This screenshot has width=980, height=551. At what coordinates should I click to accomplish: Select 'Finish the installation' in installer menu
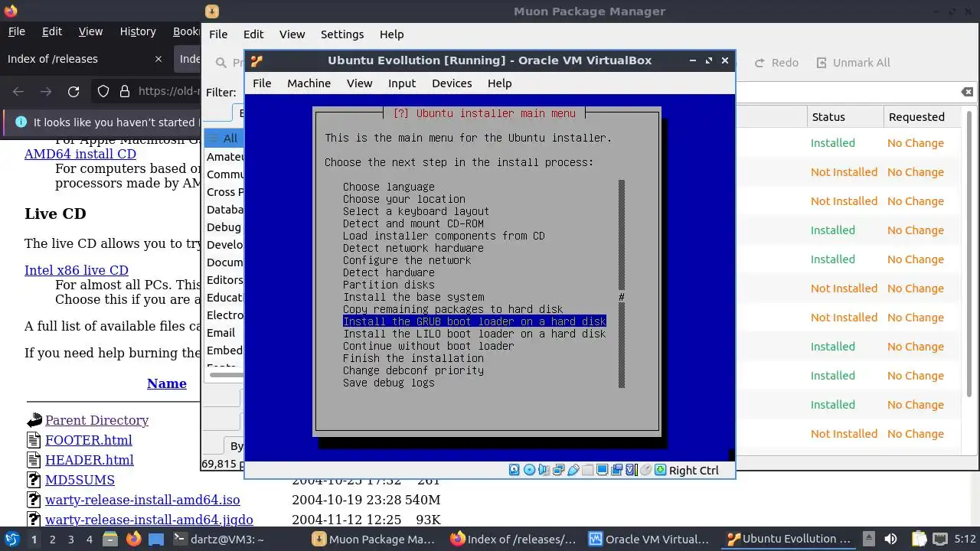(x=413, y=358)
